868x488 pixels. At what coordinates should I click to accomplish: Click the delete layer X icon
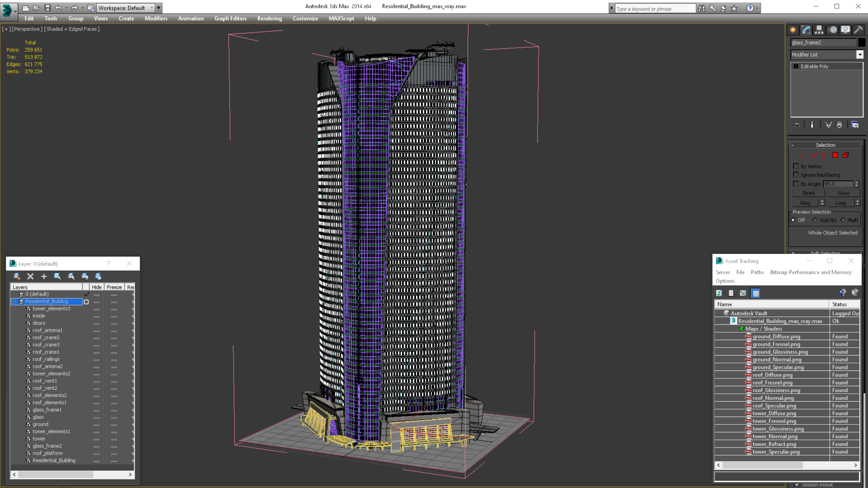(x=30, y=277)
